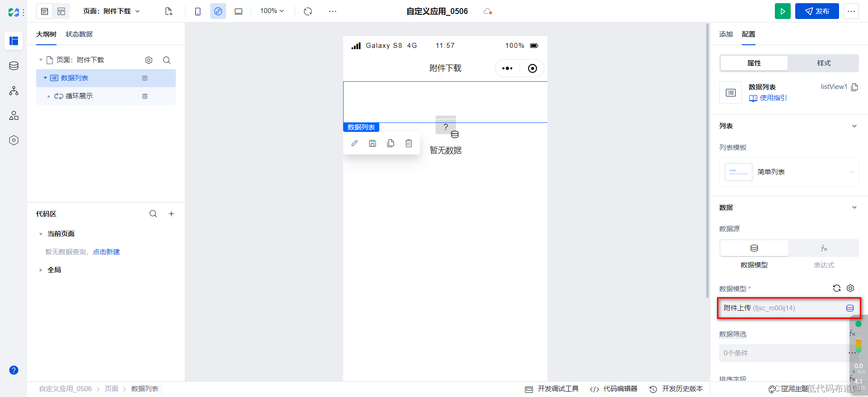Click the help question mark icon

[x=14, y=370]
